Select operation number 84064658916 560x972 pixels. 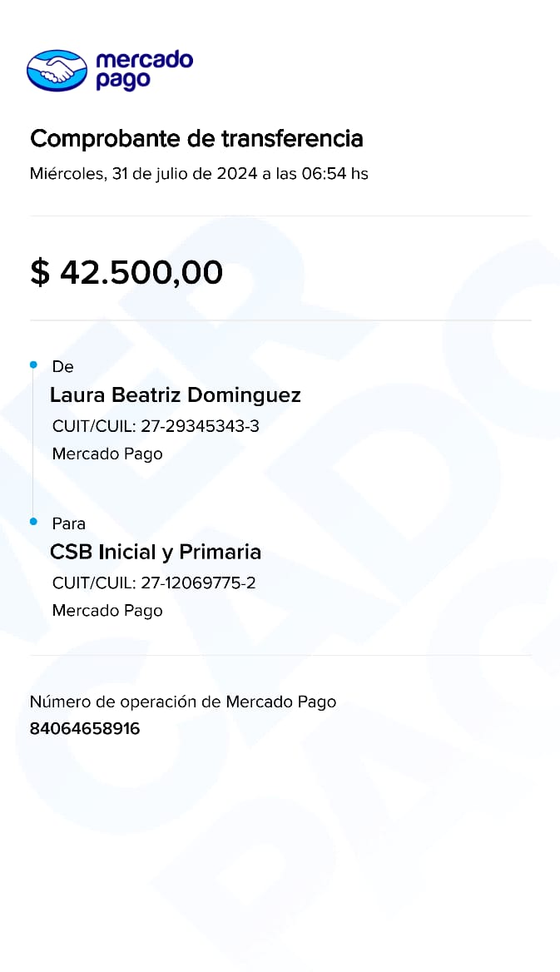click(x=85, y=729)
